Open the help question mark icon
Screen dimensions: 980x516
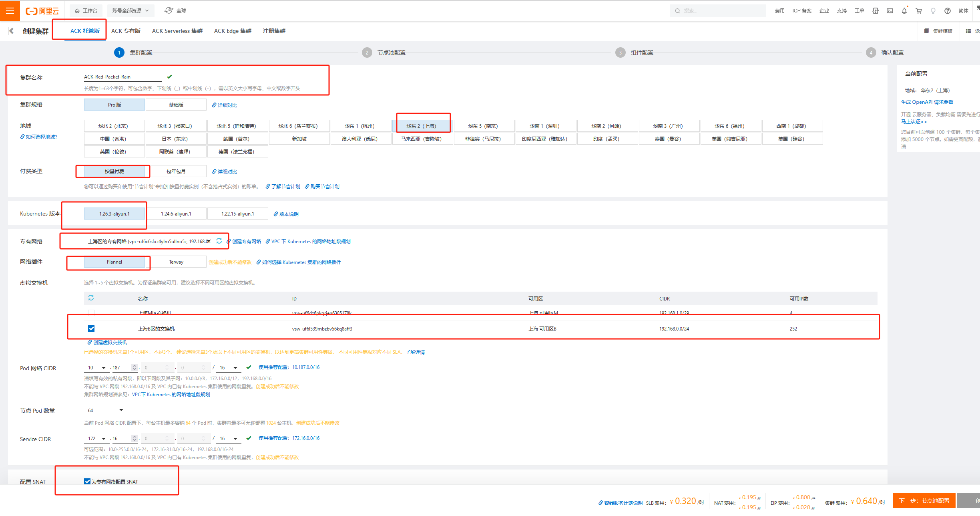click(x=948, y=11)
